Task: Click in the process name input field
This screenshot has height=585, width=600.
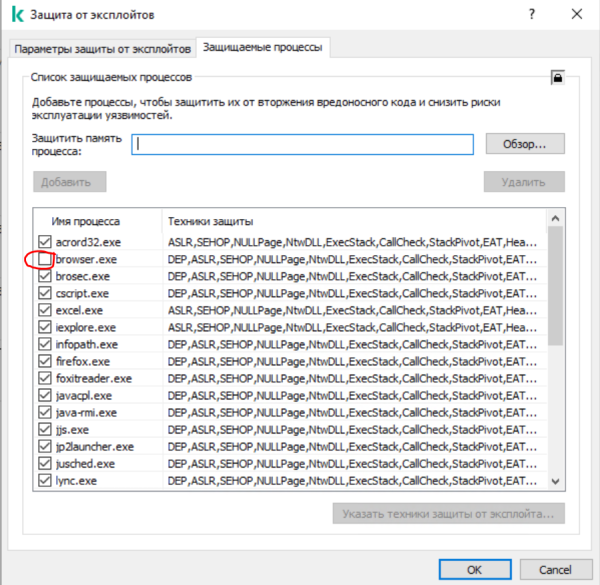Action: coord(303,144)
